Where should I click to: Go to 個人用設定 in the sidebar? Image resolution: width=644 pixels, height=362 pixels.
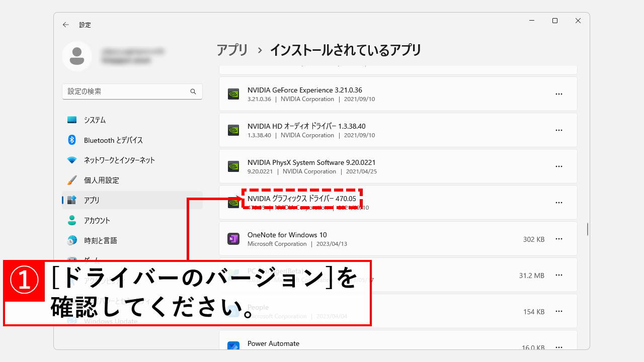(101, 180)
